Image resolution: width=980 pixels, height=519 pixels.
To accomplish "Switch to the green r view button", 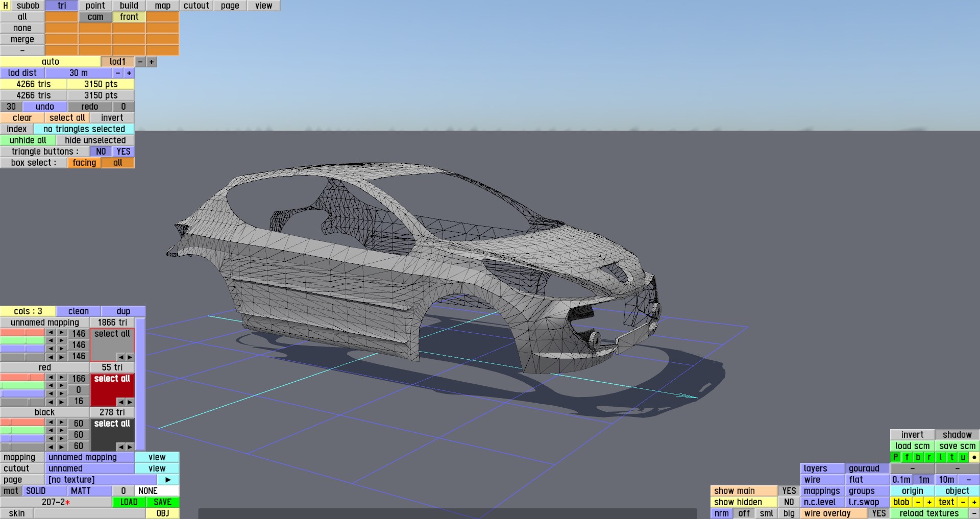I will pos(929,457).
